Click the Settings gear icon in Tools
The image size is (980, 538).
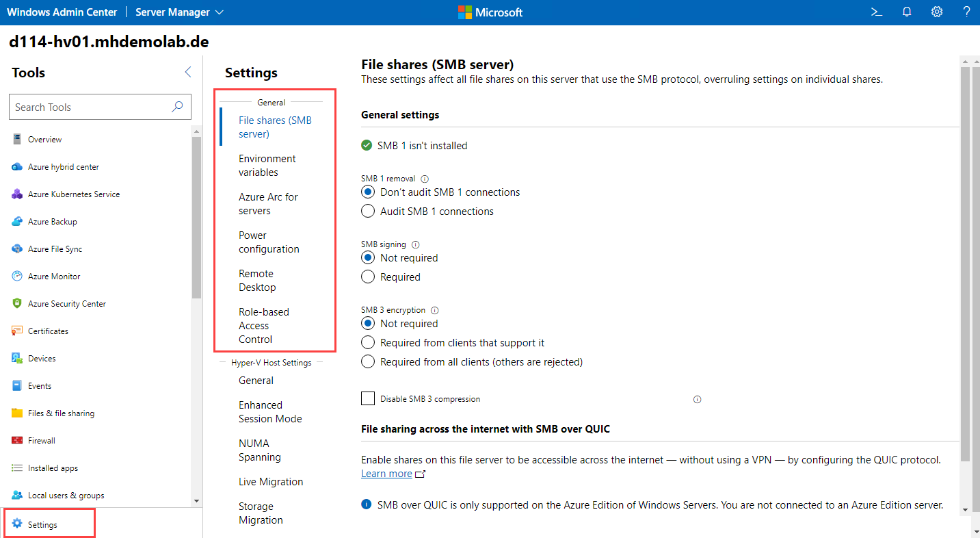tap(17, 524)
